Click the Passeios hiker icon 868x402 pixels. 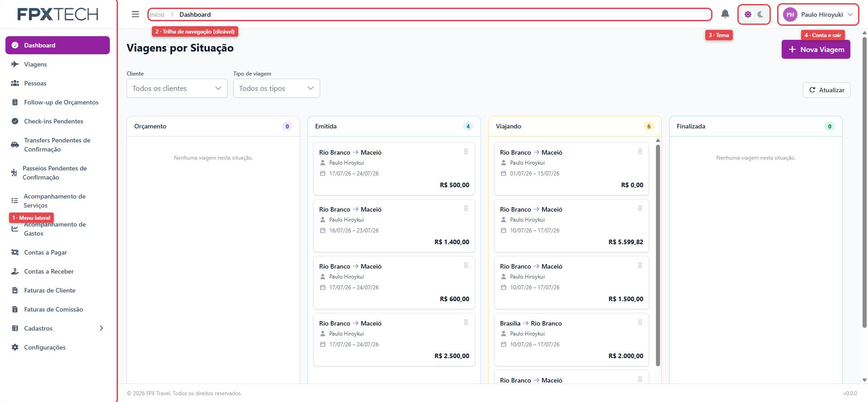[14, 173]
